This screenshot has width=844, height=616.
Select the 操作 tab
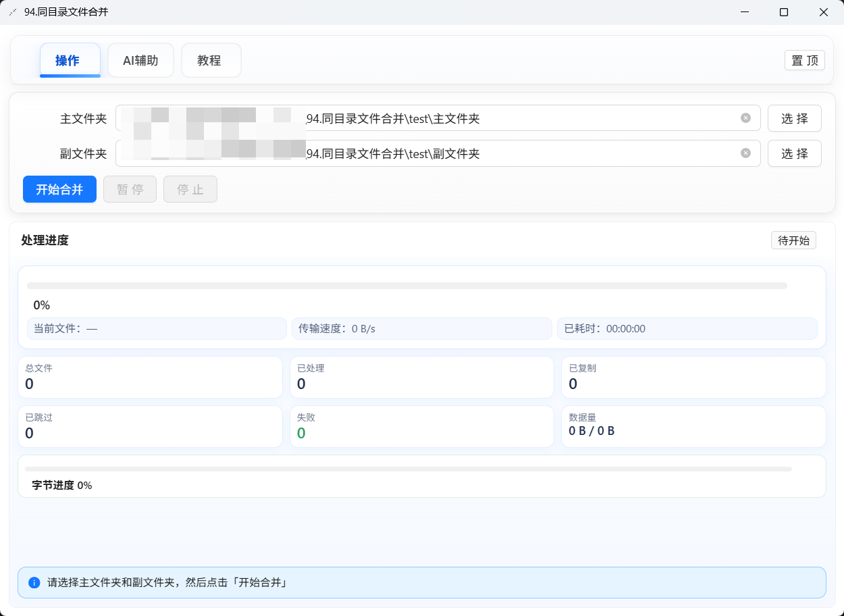68,61
